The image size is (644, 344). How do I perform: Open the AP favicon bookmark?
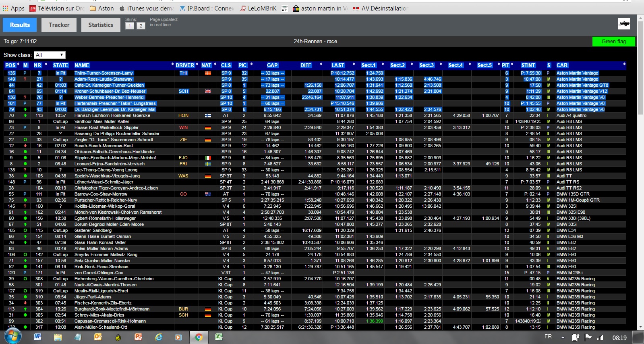click(285, 8)
